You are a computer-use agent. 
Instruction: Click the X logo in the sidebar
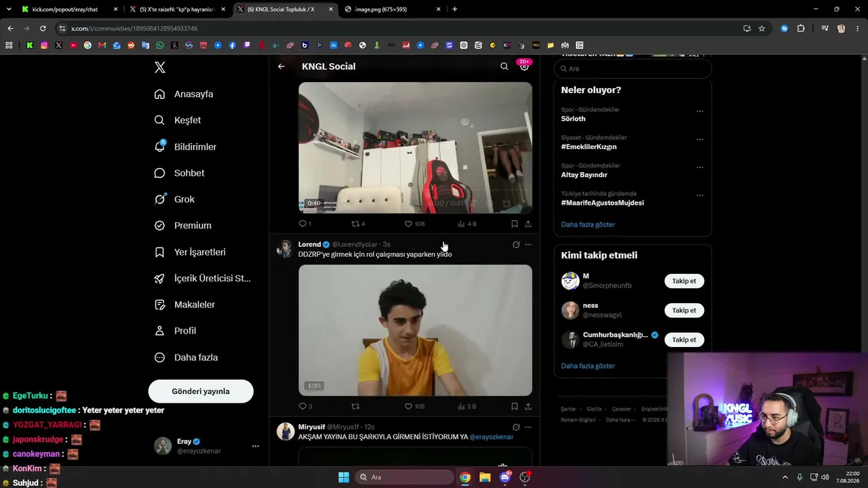160,67
